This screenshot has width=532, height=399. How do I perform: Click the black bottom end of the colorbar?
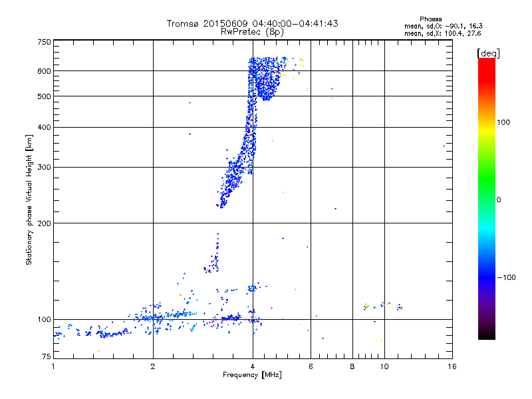pyautogui.click(x=487, y=334)
